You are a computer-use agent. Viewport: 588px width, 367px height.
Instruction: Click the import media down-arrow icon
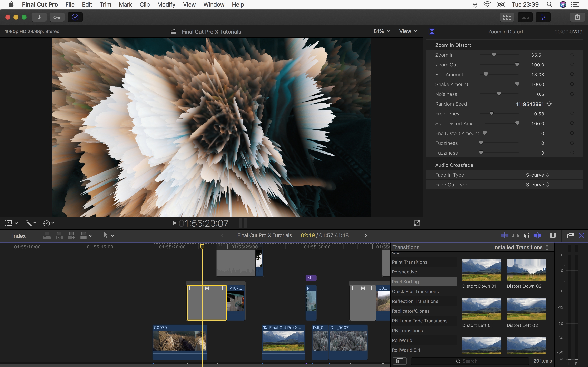pyautogui.click(x=39, y=17)
